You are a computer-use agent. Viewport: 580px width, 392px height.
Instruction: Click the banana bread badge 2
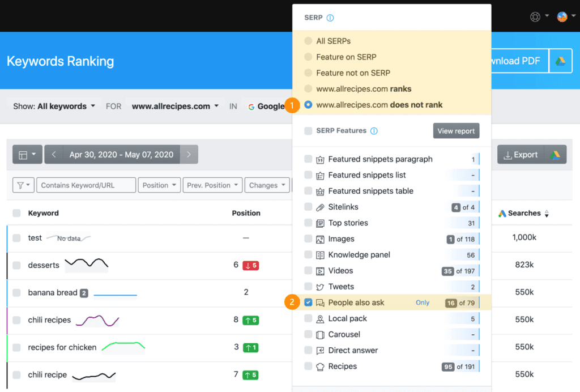(x=84, y=293)
